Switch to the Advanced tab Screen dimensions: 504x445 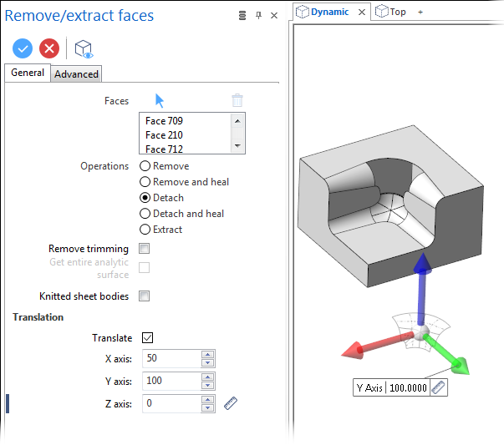[x=76, y=73]
